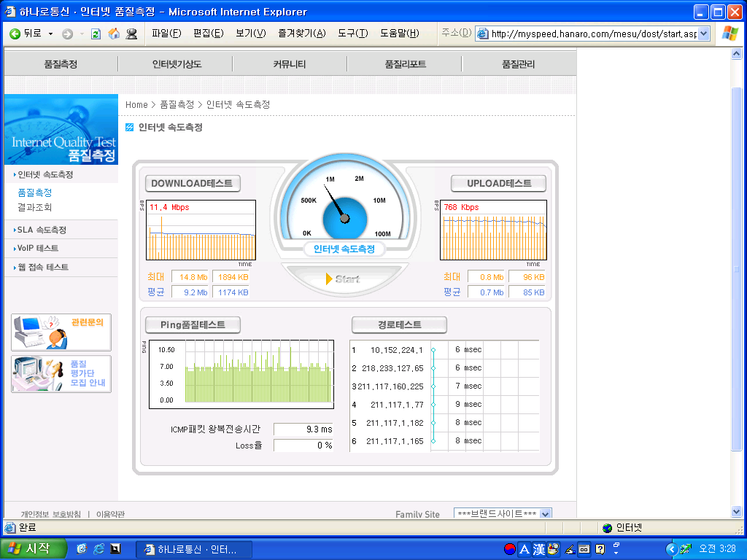The height and width of the screenshot is (560, 747).
Task: Go to the Home page icon
Action: [x=114, y=34]
